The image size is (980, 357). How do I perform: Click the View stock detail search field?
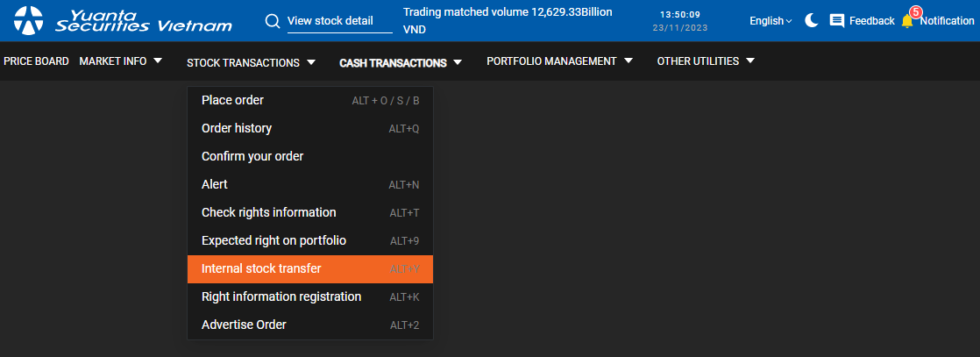click(339, 21)
